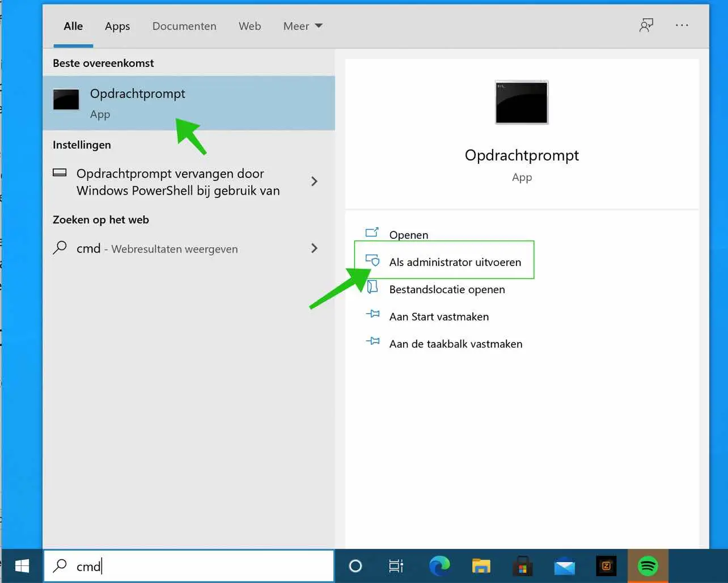The width and height of the screenshot is (728, 583).
Task: Expand the cmd web results chevron
Action: (314, 248)
